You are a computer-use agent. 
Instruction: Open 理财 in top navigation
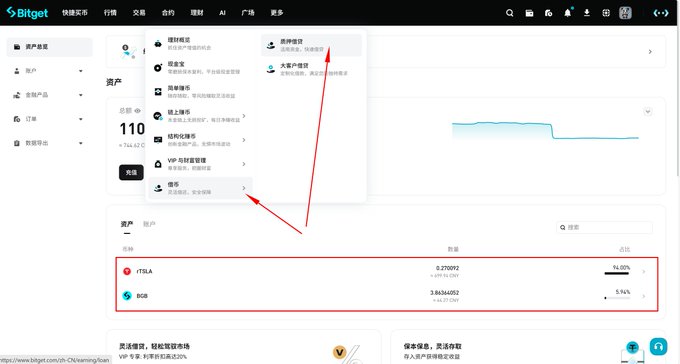click(x=196, y=13)
